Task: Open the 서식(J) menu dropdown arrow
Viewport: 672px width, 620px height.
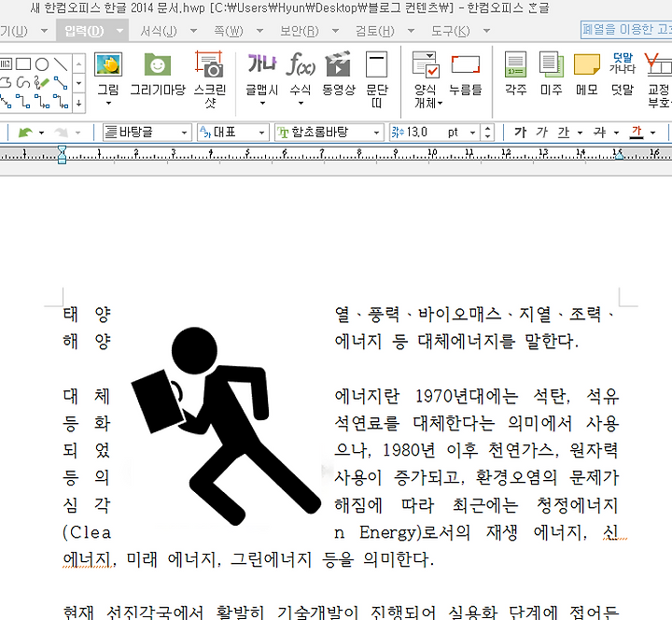Action: click(194, 31)
